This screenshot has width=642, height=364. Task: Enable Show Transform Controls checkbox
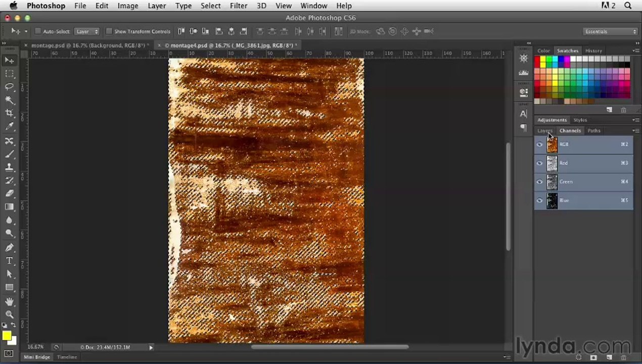tap(109, 31)
